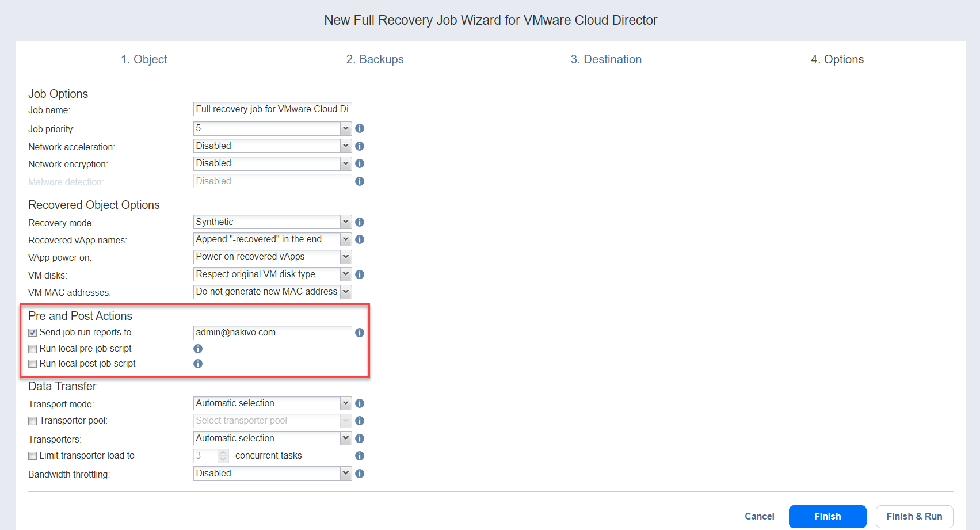Click the Finish & Run button

click(914, 516)
